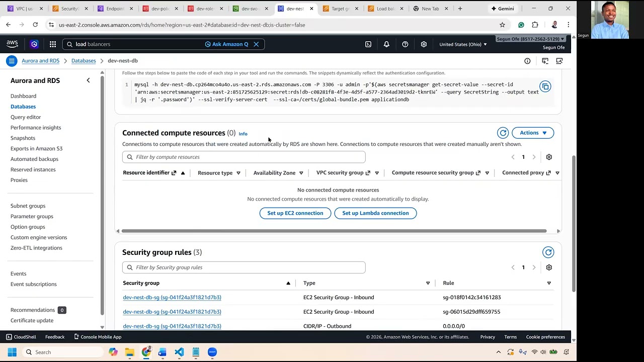The width and height of the screenshot is (644, 362).
Task: Open the dev-nest-db-sg link for 0.0.0.0/0 outbound
Action: tap(172, 326)
